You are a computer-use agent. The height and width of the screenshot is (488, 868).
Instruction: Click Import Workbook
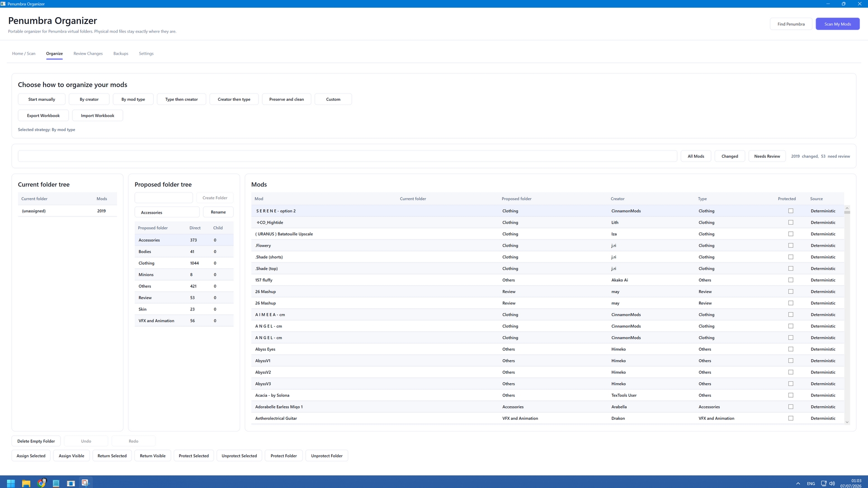pos(98,116)
